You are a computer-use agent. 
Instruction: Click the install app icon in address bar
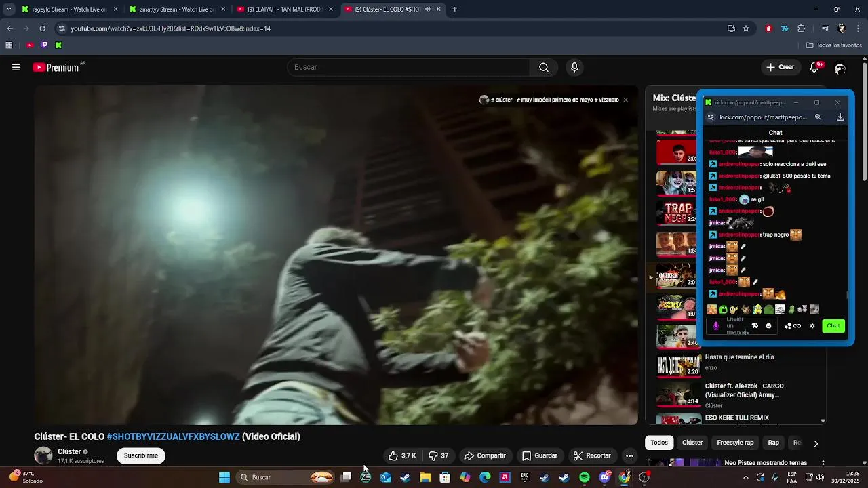731,28
